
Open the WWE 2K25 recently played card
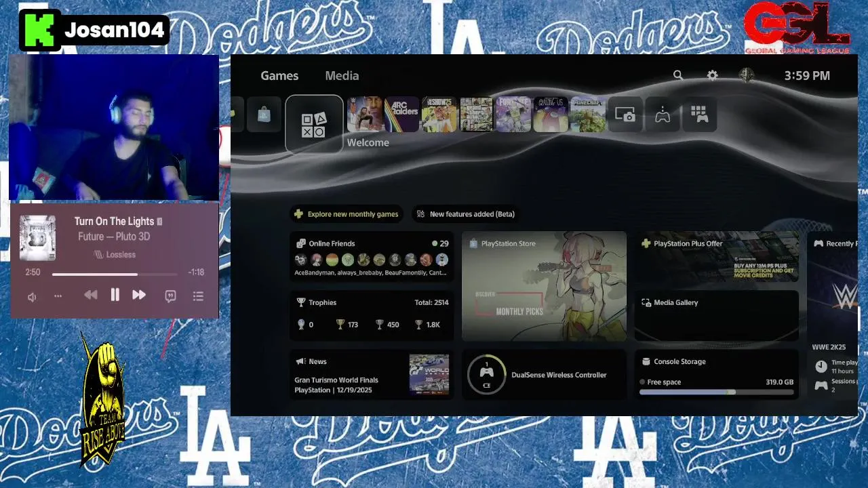[x=832, y=316]
